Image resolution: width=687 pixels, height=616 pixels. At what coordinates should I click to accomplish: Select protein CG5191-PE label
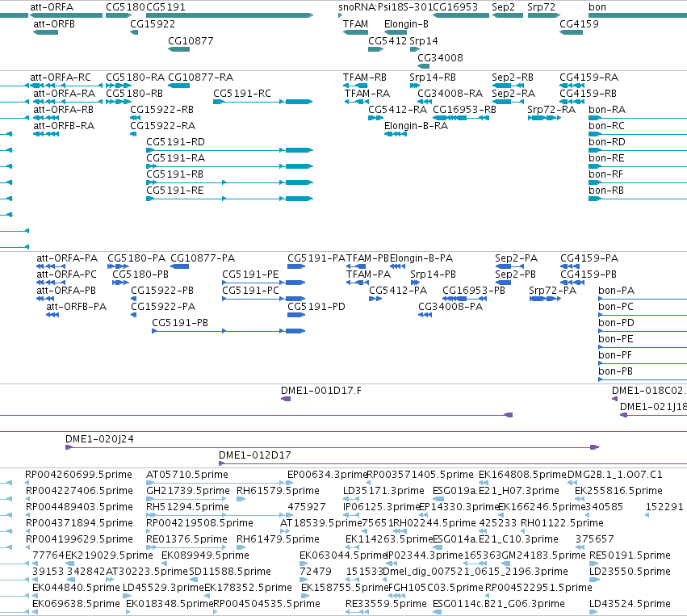tap(250, 274)
